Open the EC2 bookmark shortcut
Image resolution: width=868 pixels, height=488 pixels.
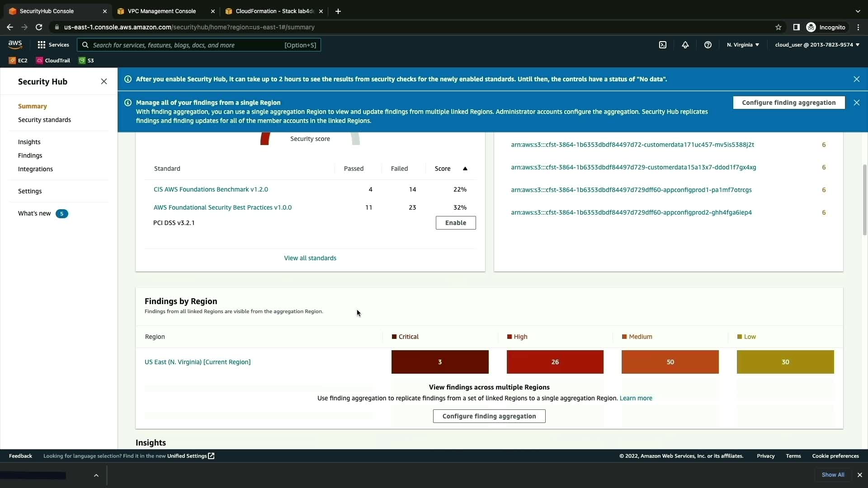coord(18,61)
